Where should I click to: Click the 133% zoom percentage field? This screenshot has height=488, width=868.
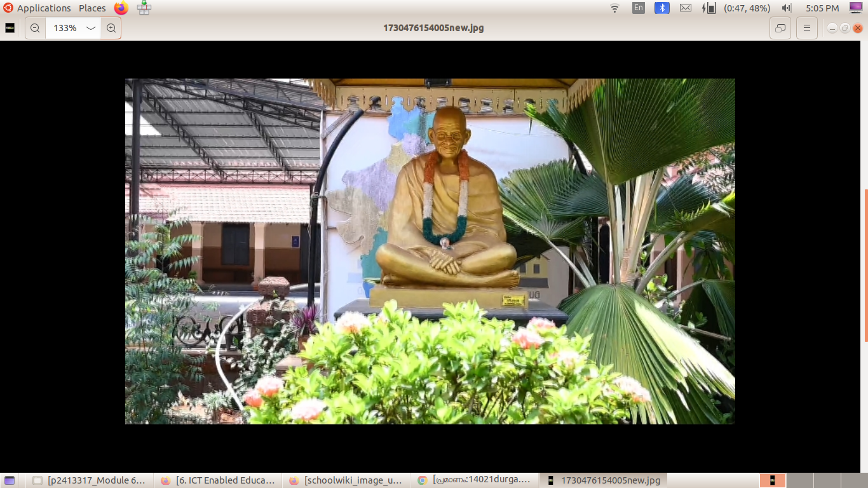coord(65,28)
